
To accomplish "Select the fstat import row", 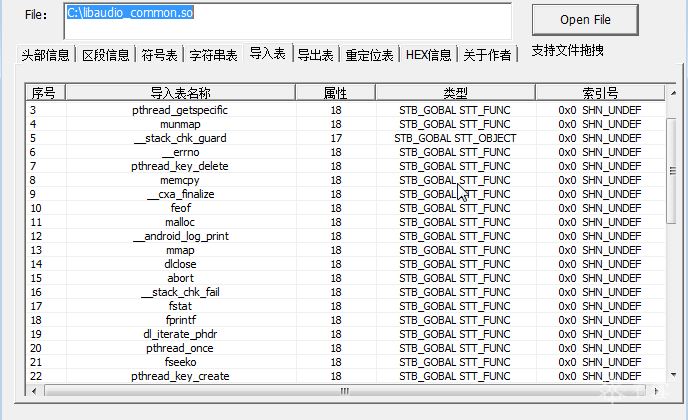I will (345, 306).
